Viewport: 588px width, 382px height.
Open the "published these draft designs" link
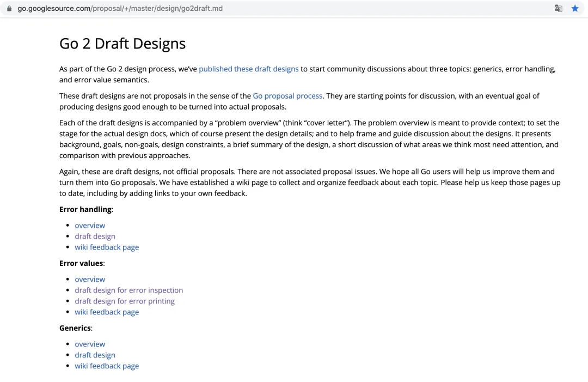click(x=248, y=69)
